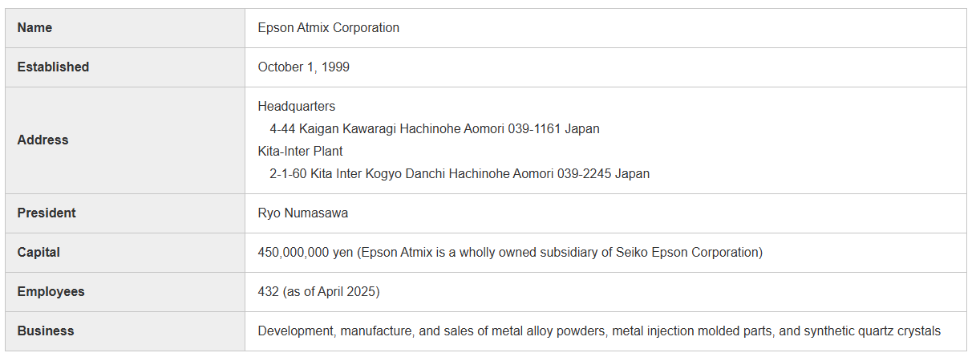Click the October 1, 1999 date

point(303,67)
